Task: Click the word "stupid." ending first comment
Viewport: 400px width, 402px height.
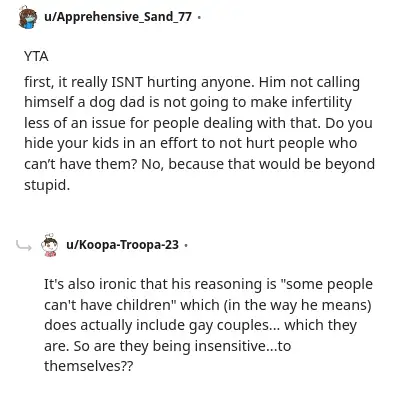Action: click(47, 185)
